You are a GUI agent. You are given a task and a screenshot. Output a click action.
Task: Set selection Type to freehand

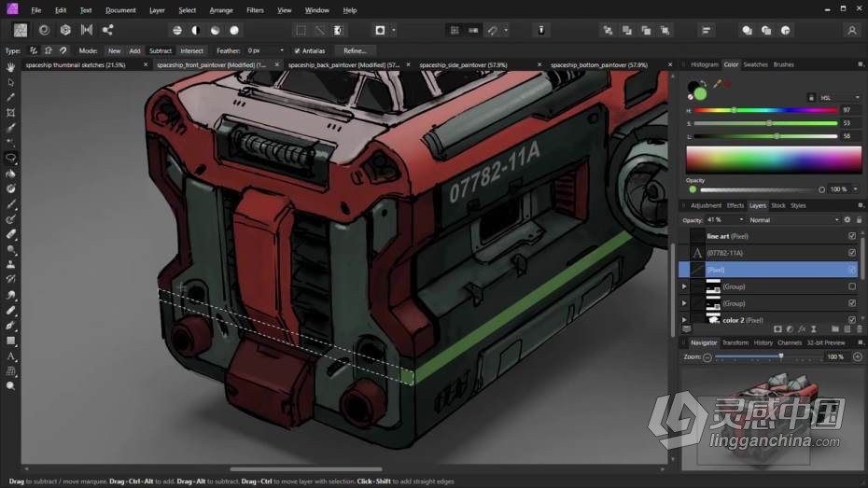coord(34,51)
